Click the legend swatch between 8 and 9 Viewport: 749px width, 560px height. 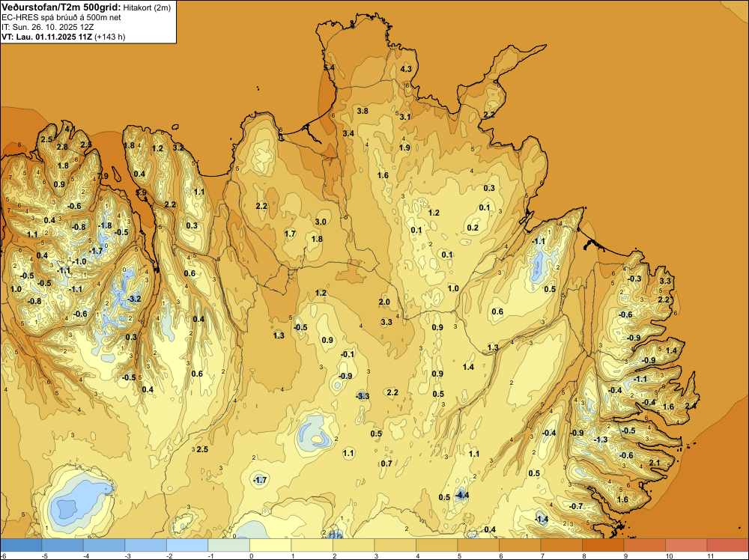click(x=603, y=545)
